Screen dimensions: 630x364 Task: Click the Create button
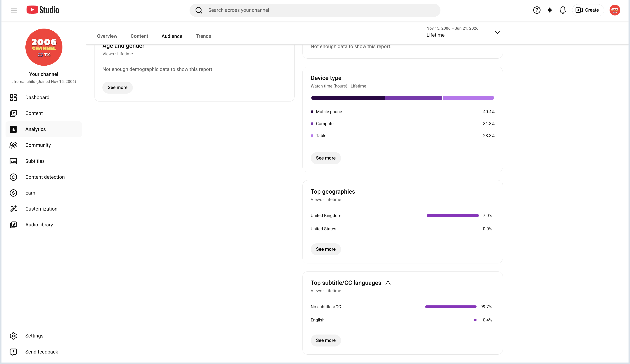588,10
